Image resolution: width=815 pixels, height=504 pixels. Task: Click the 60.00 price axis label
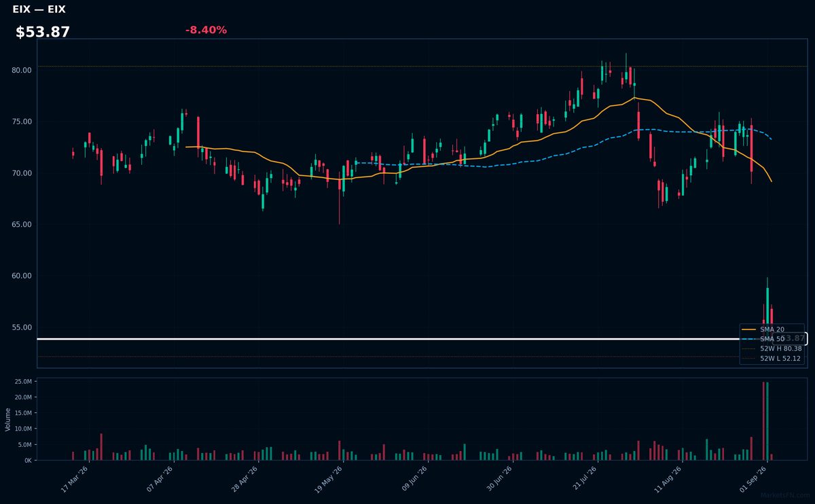[x=21, y=276]
